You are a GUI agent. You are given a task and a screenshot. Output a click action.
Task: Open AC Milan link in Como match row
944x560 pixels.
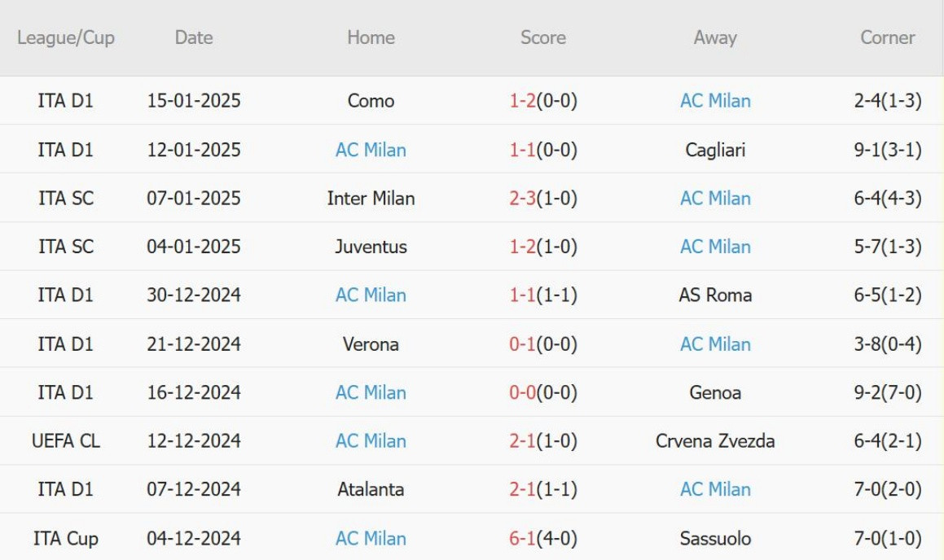715,100
